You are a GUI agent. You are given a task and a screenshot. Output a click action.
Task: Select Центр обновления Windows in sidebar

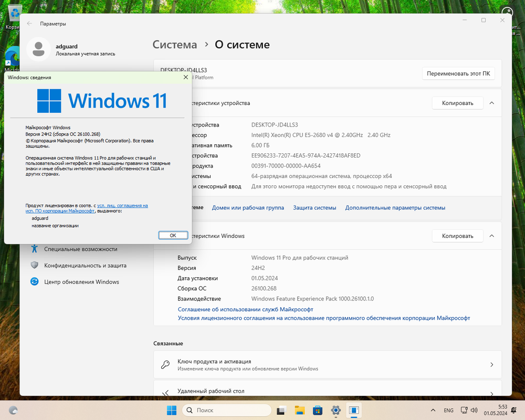click(x=82, y=282)
